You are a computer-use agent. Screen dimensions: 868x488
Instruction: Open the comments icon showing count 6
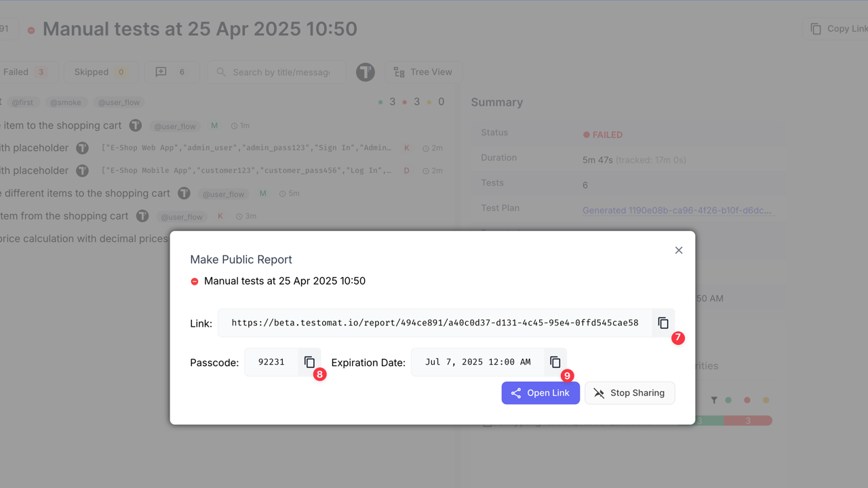pos(172,72)
